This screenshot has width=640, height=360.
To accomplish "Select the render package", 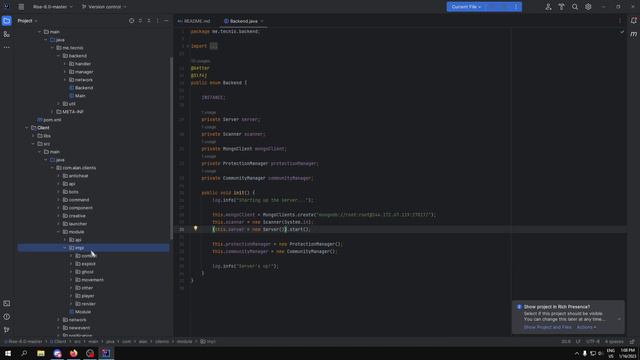I will tap(85, 304).
